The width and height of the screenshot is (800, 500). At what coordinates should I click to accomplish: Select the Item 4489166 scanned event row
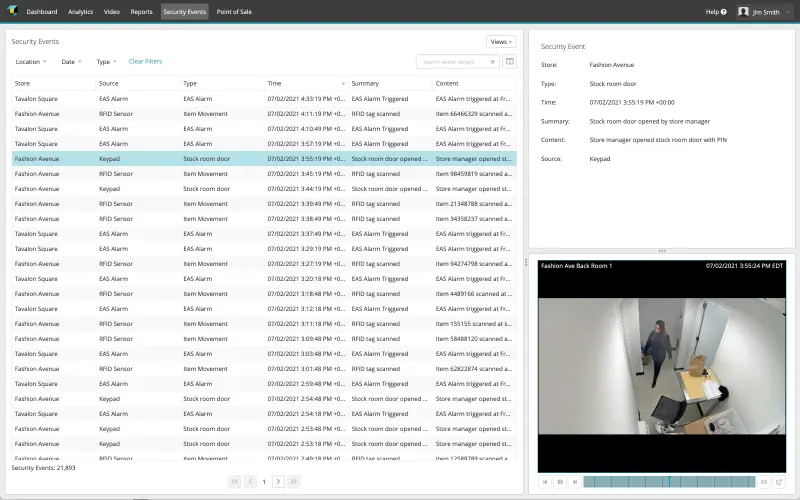(264, 294)
